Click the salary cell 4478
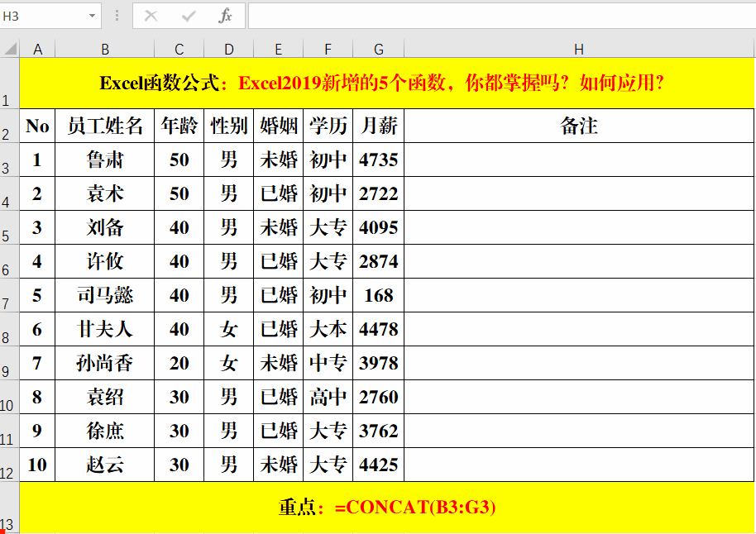The width and height of the screenshot is (756, 534). 379,329
